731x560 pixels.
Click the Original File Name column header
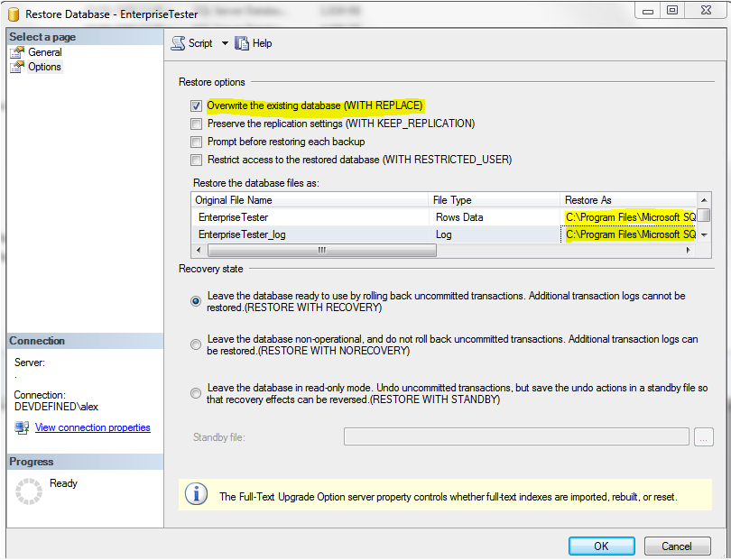point(309,200)
